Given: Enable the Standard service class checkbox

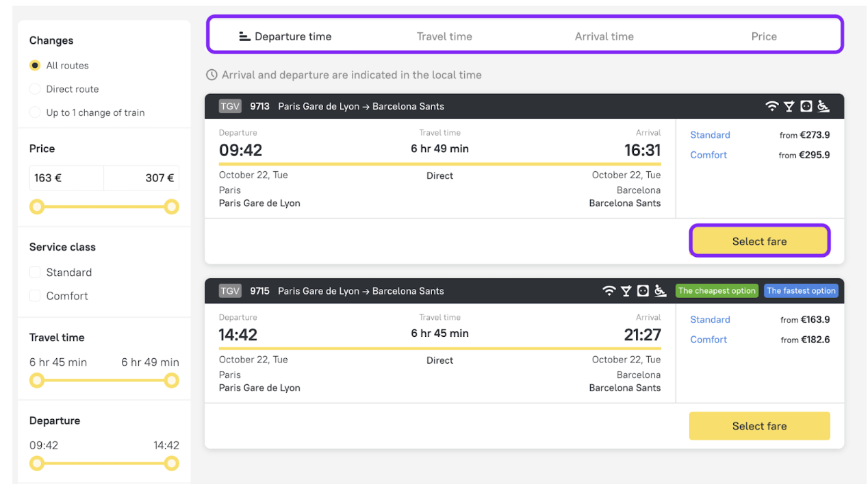Looking at the screenshot, I should coord(35,273).
